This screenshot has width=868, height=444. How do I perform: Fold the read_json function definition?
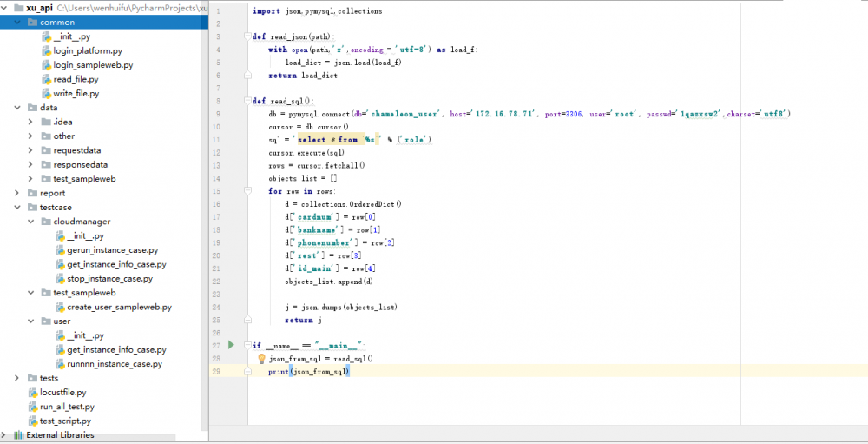[248, 37]
